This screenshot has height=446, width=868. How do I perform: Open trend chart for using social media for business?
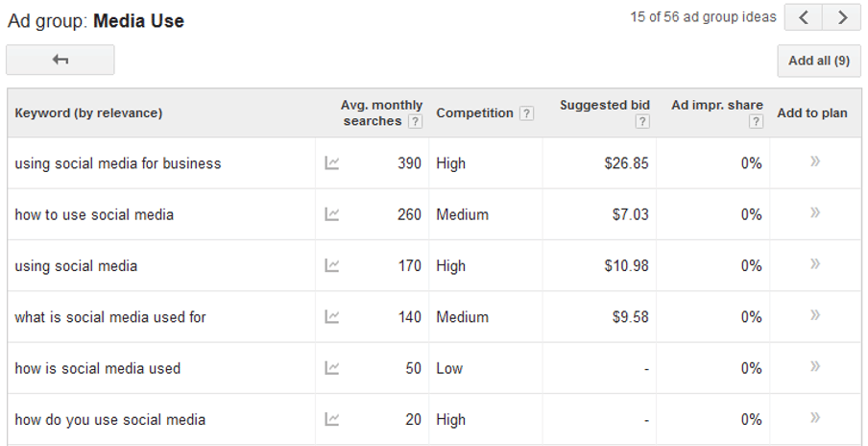(331, 162)
